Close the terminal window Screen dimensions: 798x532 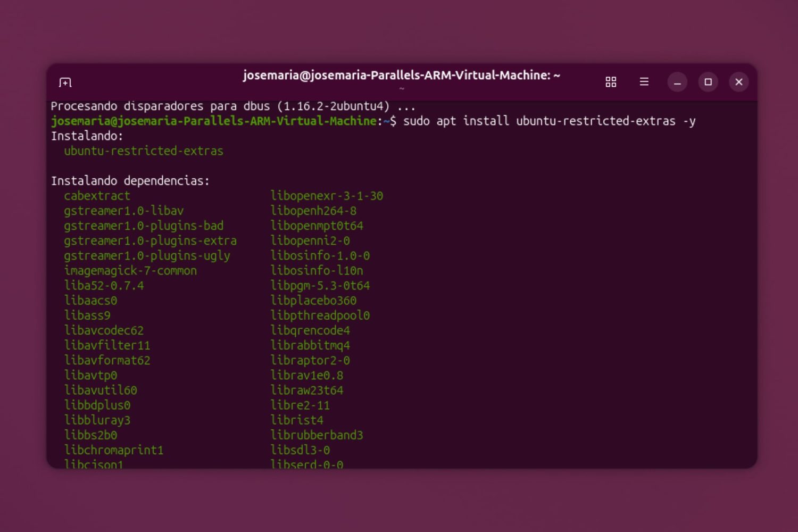[739, 82]
